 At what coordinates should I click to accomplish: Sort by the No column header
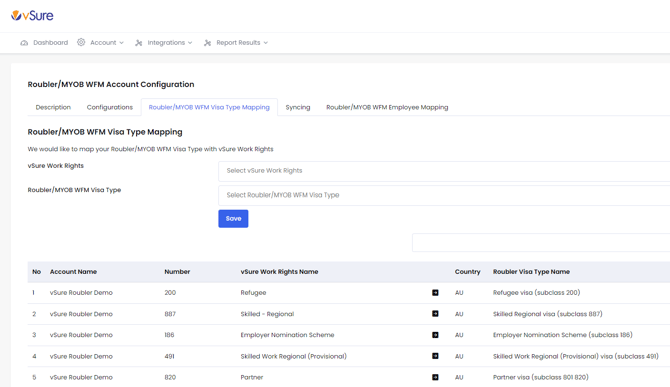[x=37, y=272]
